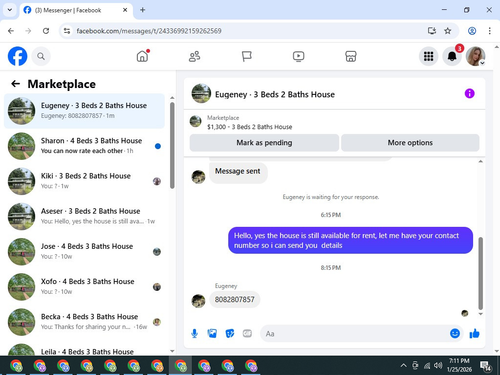Open taskbar clock 7:11 PM
The image size is (500, 375).
click(x=459, y=365)
